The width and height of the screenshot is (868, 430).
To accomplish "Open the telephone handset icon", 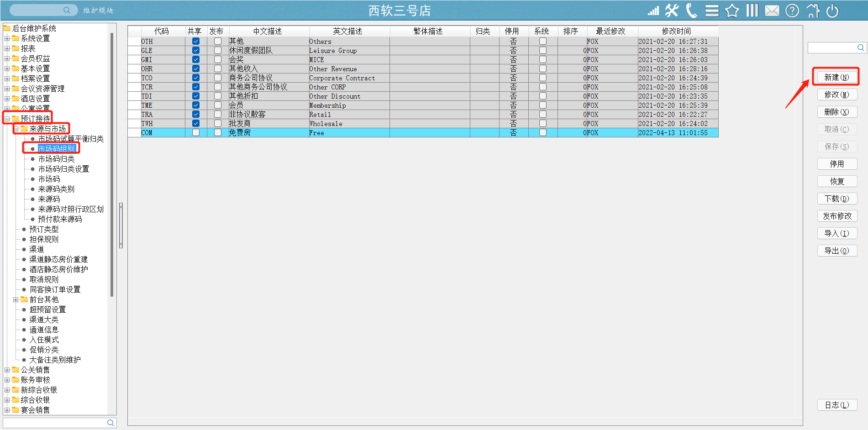I will (692, 10).
